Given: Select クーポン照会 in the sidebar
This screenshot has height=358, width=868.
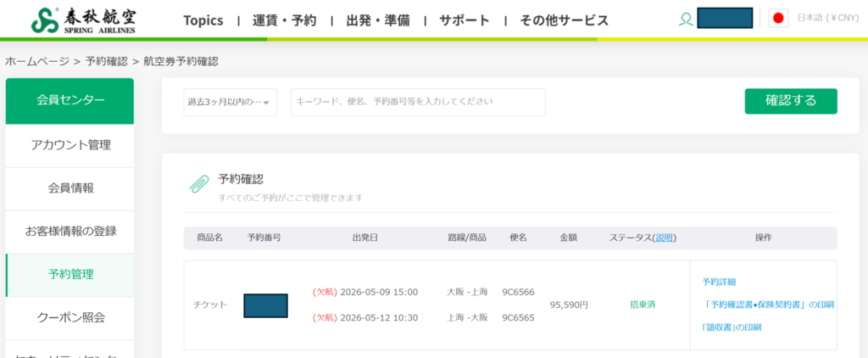Looking at the screenshot, I should (x=70, y=317).
